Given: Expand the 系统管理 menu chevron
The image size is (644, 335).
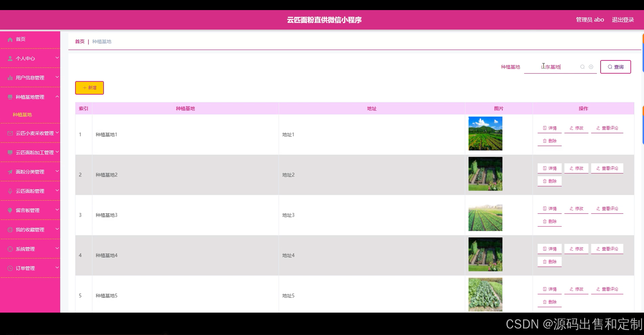Looking at the screenshot, I should 57,248.
